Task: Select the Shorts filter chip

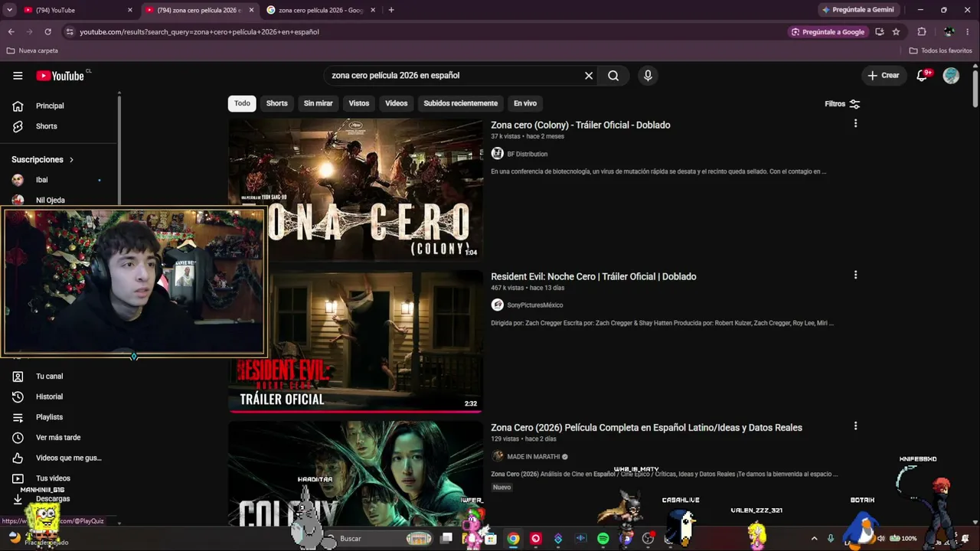Action: (277, 103)
